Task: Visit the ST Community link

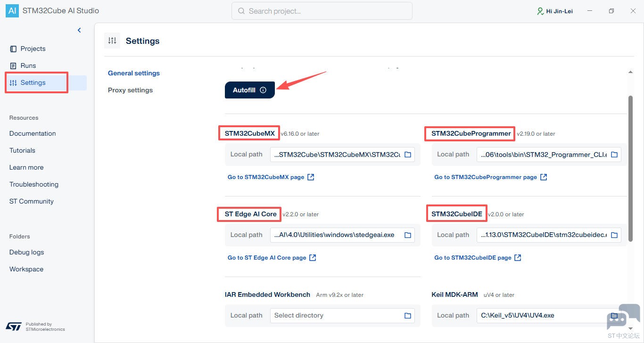Action: 32,201
